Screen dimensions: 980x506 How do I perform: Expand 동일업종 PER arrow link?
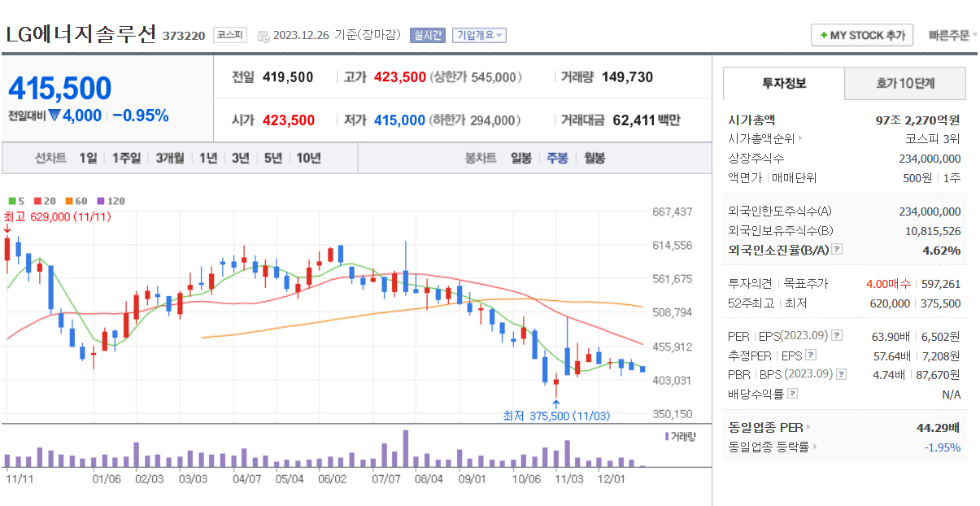tap(808, 427)
